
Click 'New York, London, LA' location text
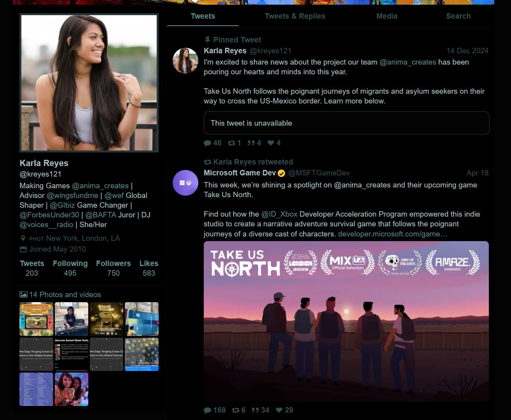[83, 238]
